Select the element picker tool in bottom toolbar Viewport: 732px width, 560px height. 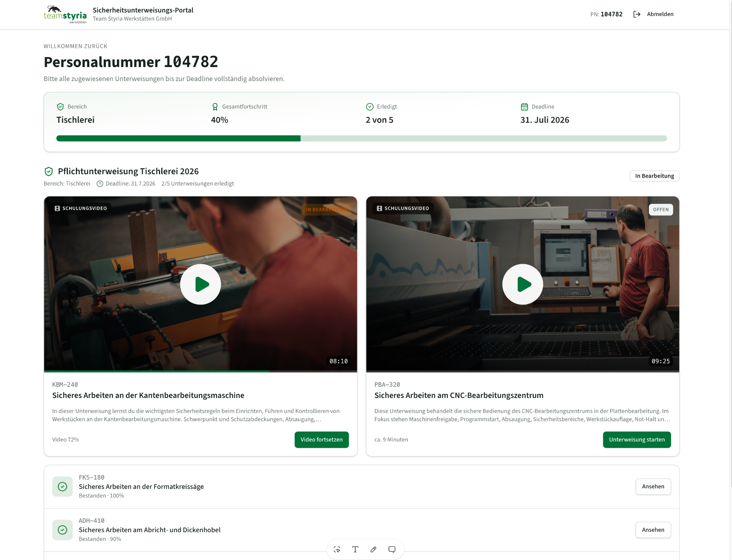[337, 549]
